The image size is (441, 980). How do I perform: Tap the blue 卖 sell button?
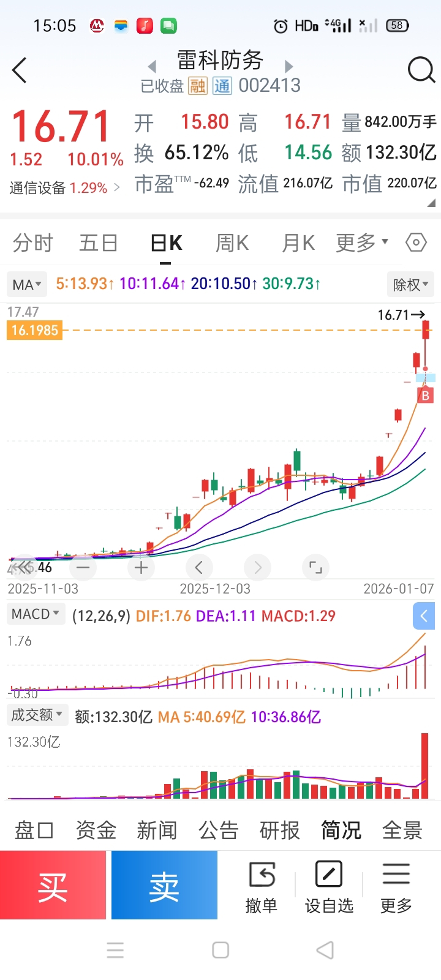[x=164, y=885]
